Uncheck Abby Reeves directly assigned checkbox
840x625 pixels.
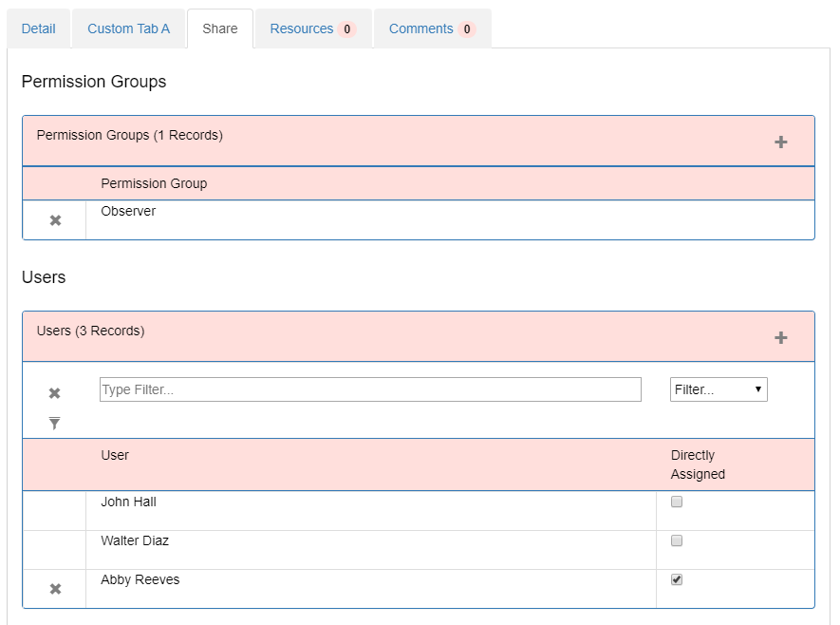tap(677, 579)
